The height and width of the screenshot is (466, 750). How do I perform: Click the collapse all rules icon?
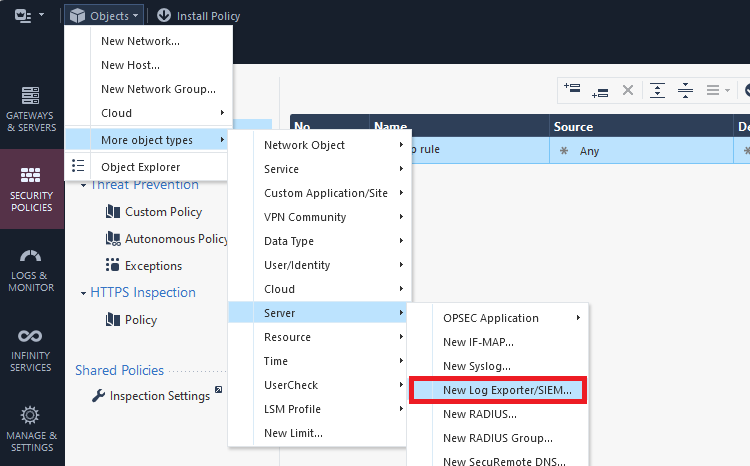click(685, 90)
